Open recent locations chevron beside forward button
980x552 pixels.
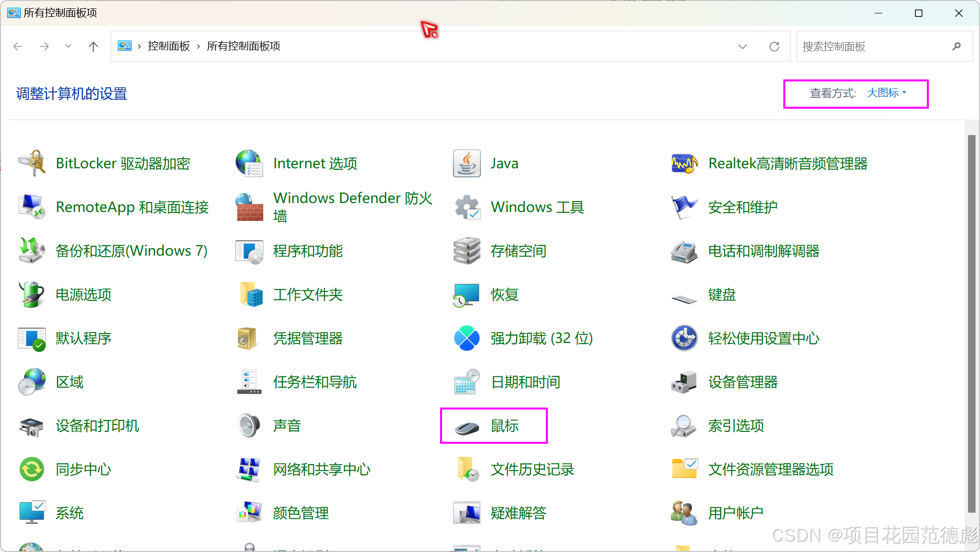tap(68, 46)
